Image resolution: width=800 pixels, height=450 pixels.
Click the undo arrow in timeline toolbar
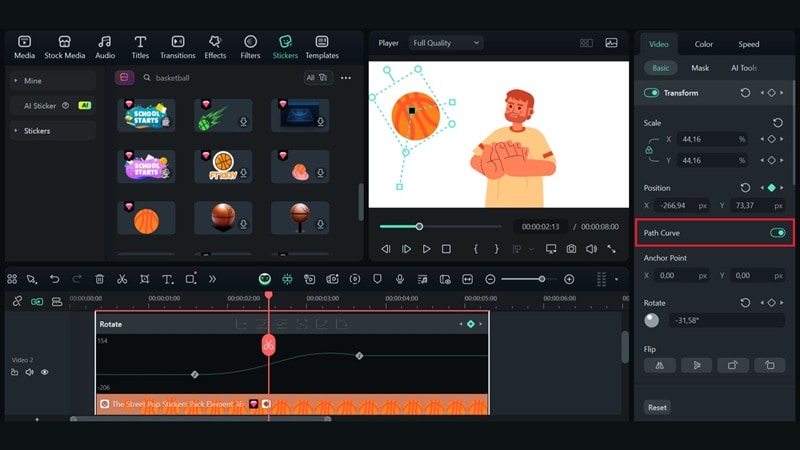click(x=55, y=279)
